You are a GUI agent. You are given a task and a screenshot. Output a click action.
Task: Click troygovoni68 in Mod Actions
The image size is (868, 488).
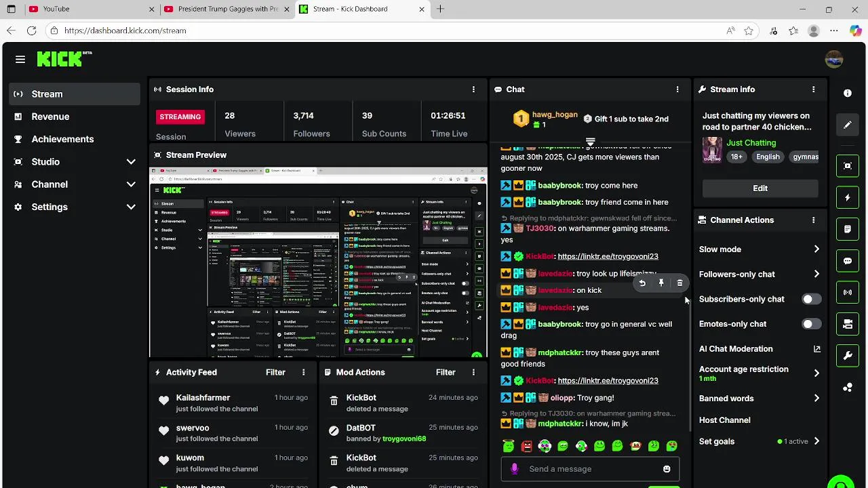pos(404,439)
